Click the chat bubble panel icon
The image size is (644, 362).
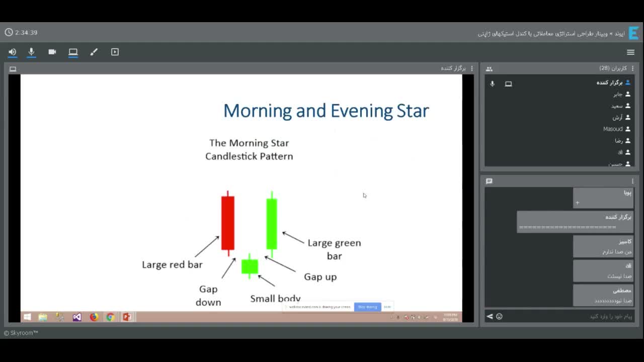(489, 181)
